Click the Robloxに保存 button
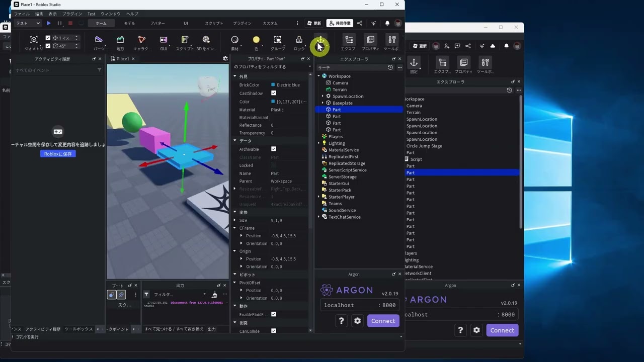Screen dimensions: 644x362 pos(58,154)
